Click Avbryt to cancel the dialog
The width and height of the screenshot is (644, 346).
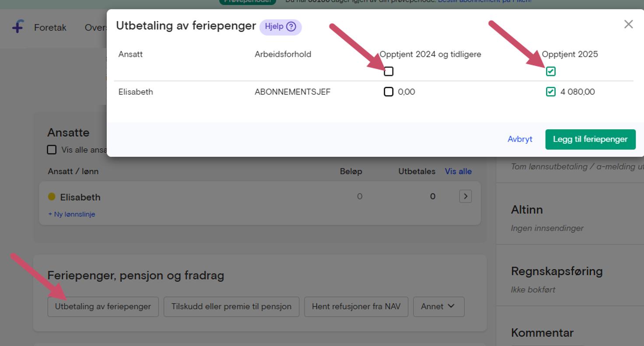(520, 139)
